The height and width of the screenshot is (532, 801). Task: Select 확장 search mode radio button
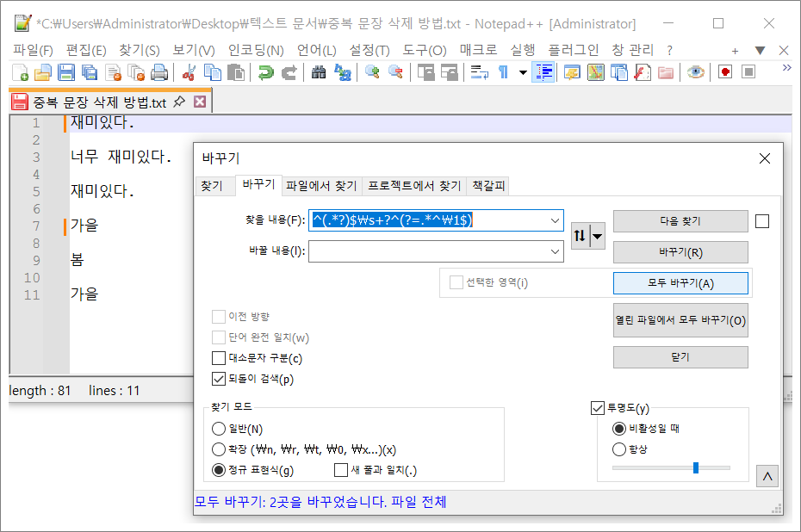pos(219,449)
